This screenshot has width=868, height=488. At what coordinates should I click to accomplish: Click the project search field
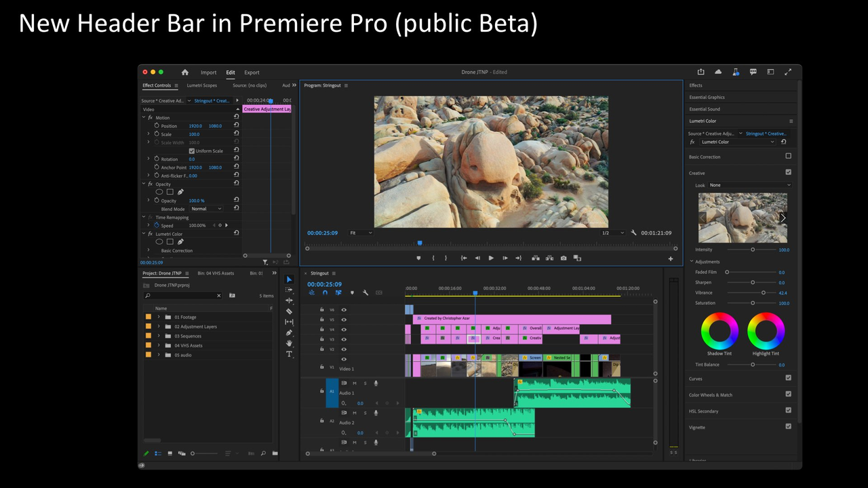pyautogui.click(x=183, y=296)
